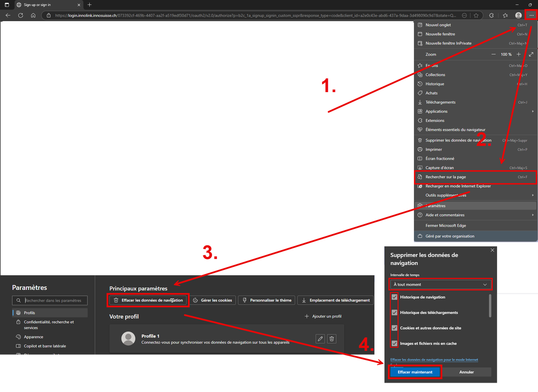
Task: Click the Rechercher dans les paramètres search field
Action: pyautogui.click(x=54, y=301)
